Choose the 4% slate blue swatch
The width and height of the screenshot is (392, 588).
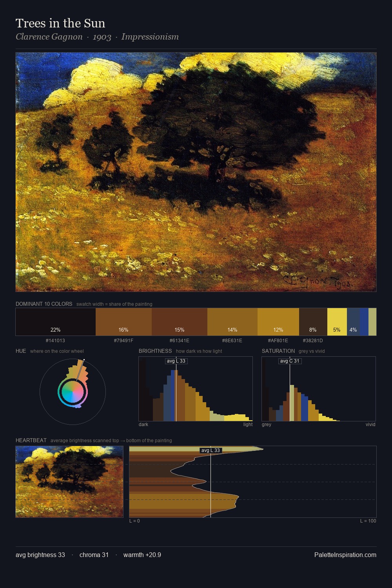point(353,322)
